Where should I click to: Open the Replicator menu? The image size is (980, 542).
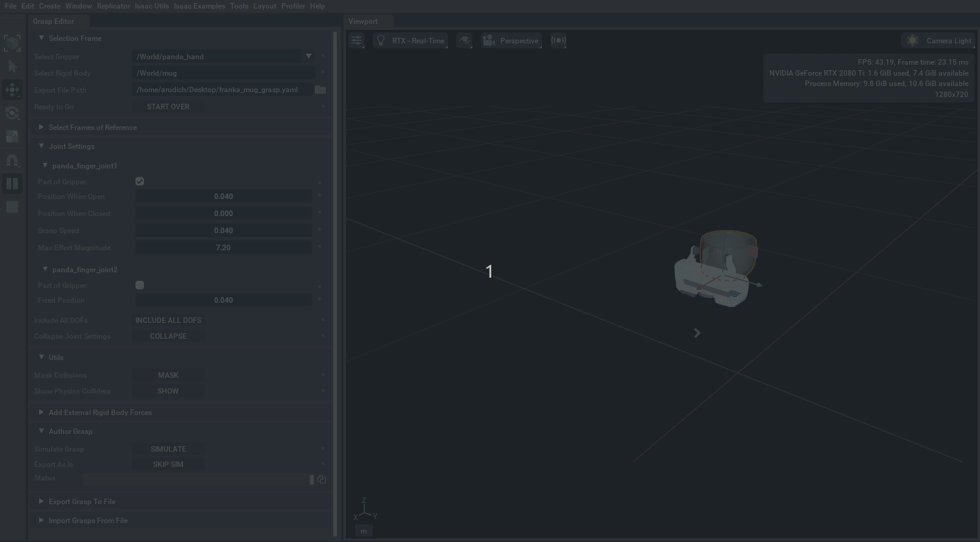(x=113, y=6)
